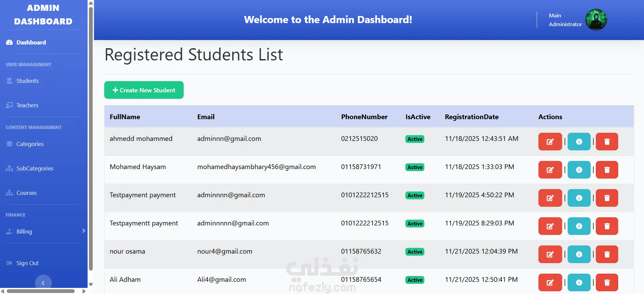This screenshot has height=294, width=644.
Task: Open info for Testpaymentt payment
Action: (x=579, y=226)
